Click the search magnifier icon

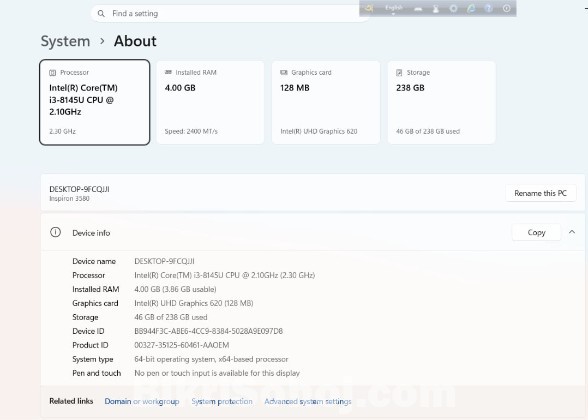(x=101, y=14)
